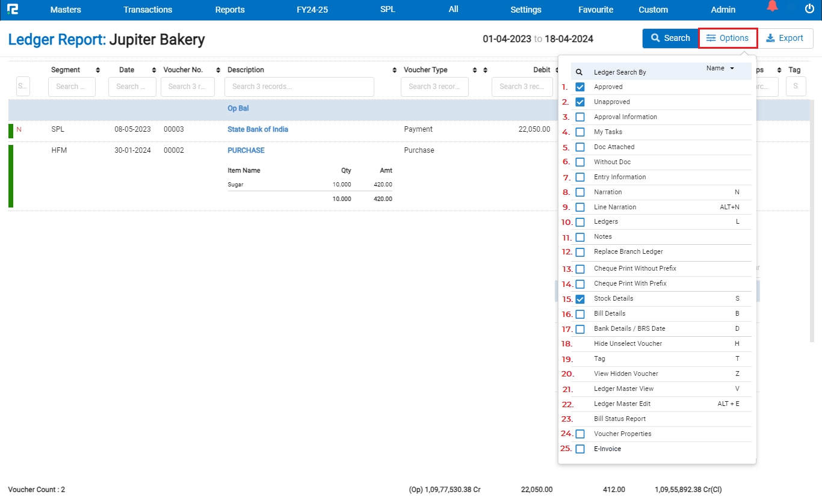Image resolution: width=822 pixels, height=504 pixels.
Task: Enable the Narration checkbox
Action: 580,192
